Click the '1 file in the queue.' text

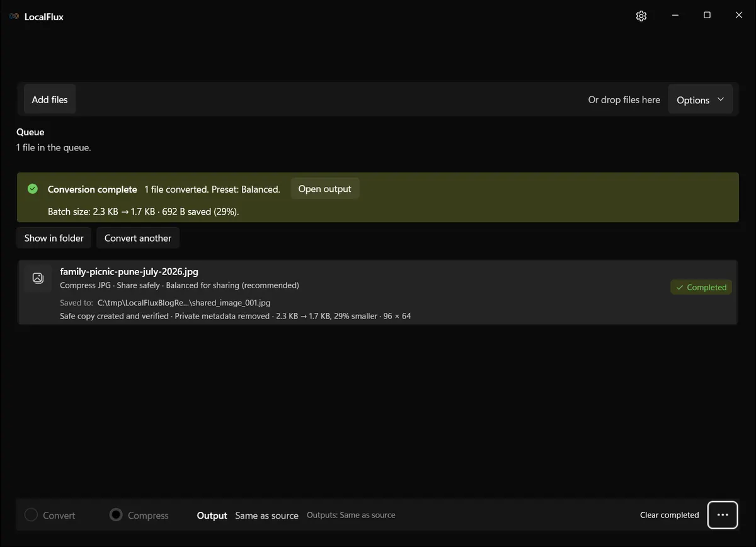tap(54, 147)
